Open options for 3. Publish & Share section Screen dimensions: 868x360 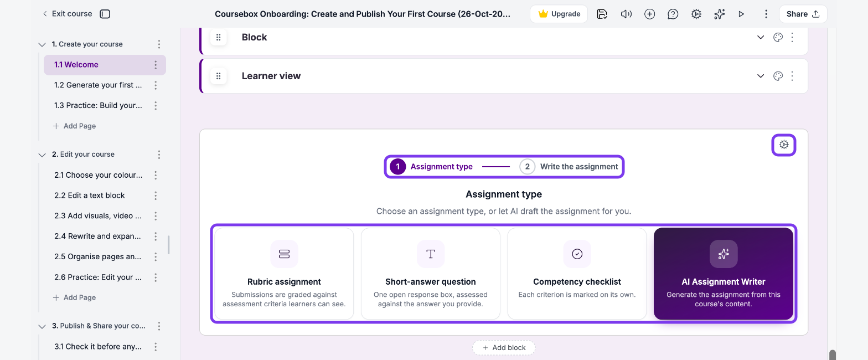(x=159, y=326)
